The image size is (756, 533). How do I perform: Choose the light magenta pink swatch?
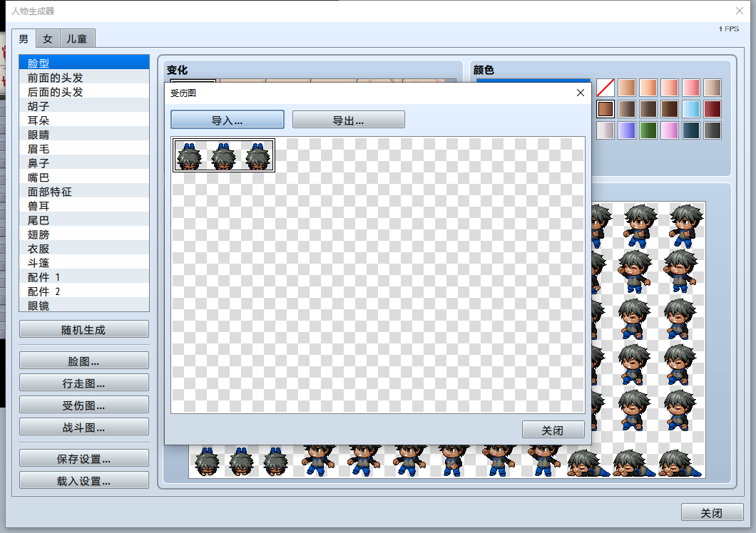[x=670, y=130]
